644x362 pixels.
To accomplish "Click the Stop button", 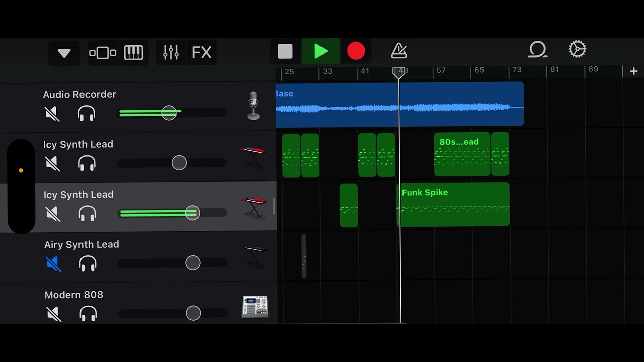I will coord(285,51).
